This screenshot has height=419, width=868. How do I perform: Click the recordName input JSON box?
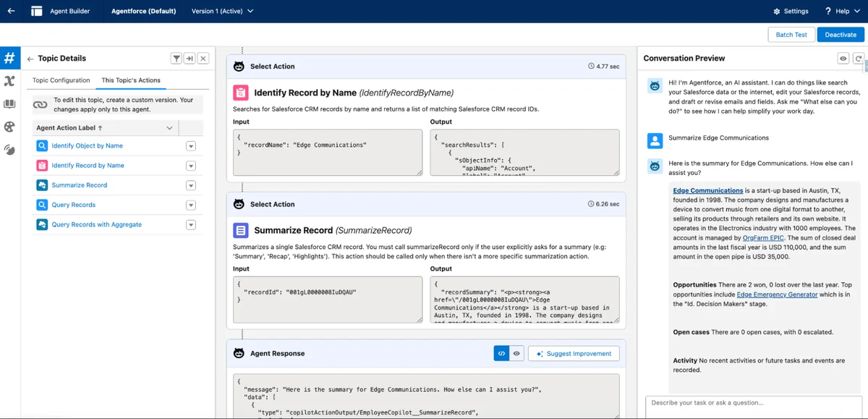[x=327, y=152]
